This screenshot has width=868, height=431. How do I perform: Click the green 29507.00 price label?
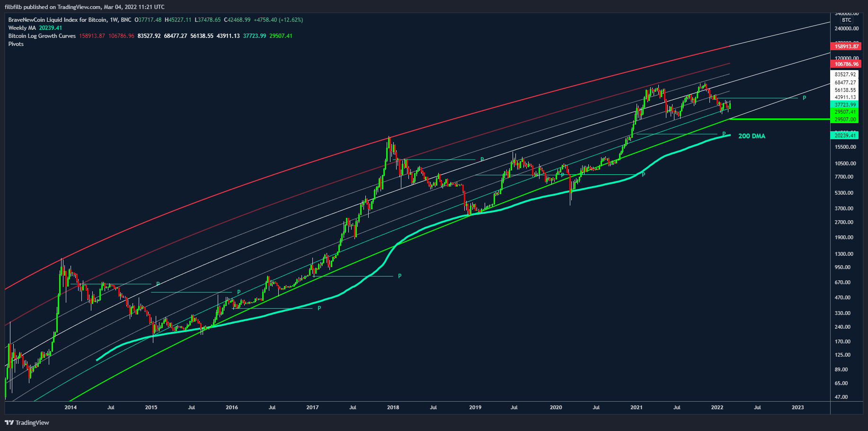(x=845, y=119)
